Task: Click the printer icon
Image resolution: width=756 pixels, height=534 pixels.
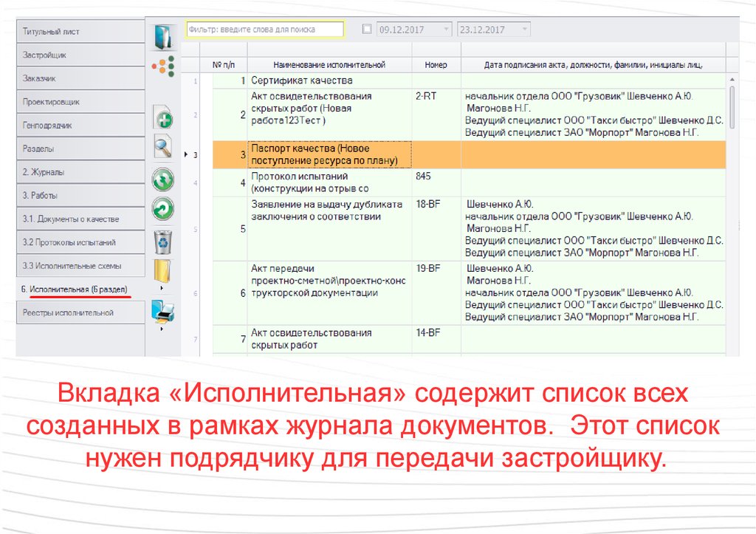Action: tap(162, 312)
